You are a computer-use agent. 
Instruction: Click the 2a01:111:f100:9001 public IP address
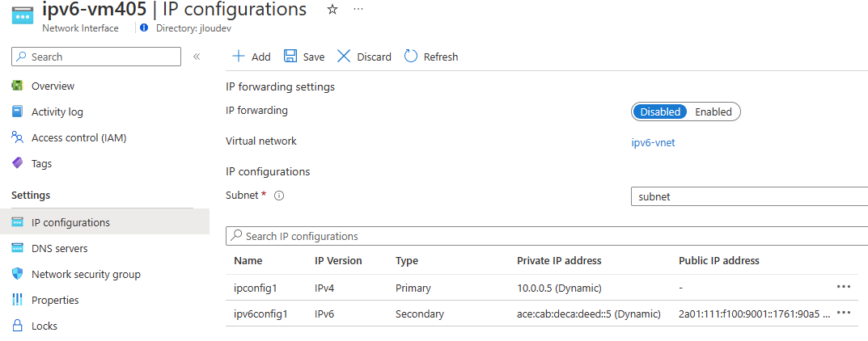point(755,314)
